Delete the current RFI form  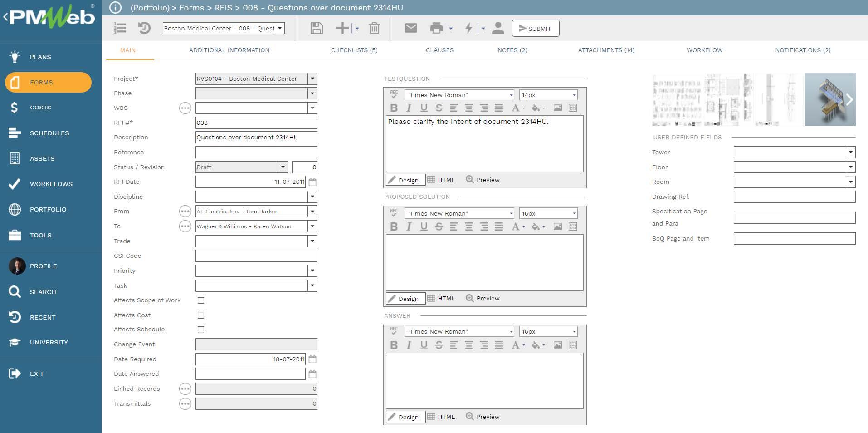pyautogui.click(x=374, y=28)
